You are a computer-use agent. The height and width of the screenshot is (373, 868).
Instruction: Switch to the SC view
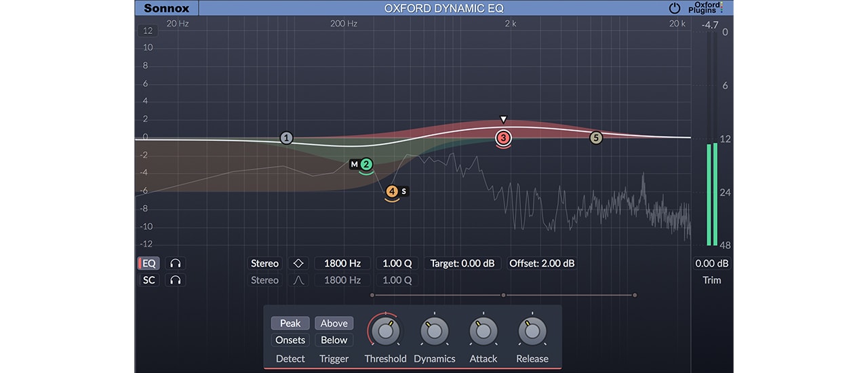point(149,280)
